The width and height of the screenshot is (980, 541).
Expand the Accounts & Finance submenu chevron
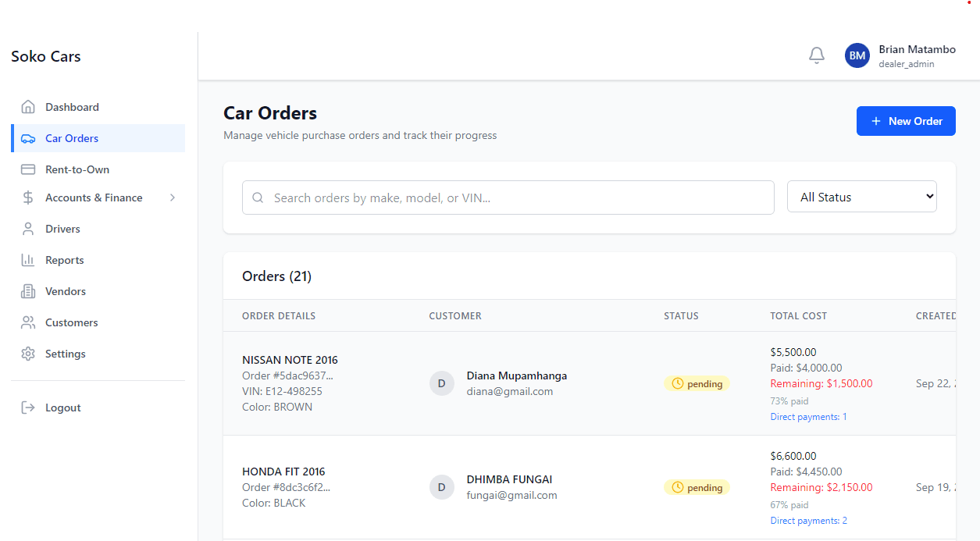click(x=173, y=198)
